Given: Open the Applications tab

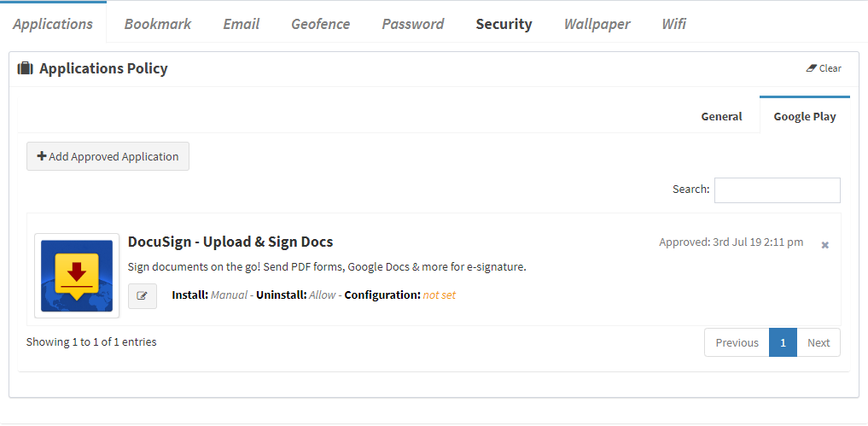Looking at the screenshot, I should click(53, 24).
